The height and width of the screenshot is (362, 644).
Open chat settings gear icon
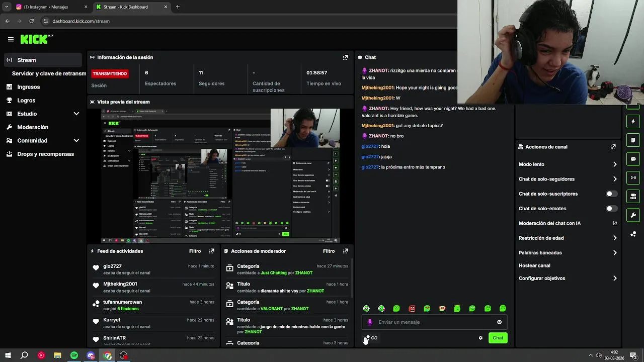pos(480,338)
